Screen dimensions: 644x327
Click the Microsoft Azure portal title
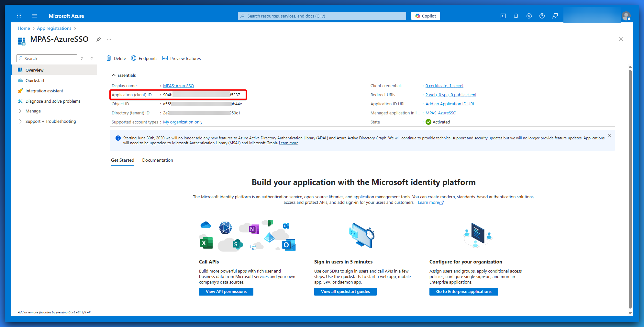point(66,16)
